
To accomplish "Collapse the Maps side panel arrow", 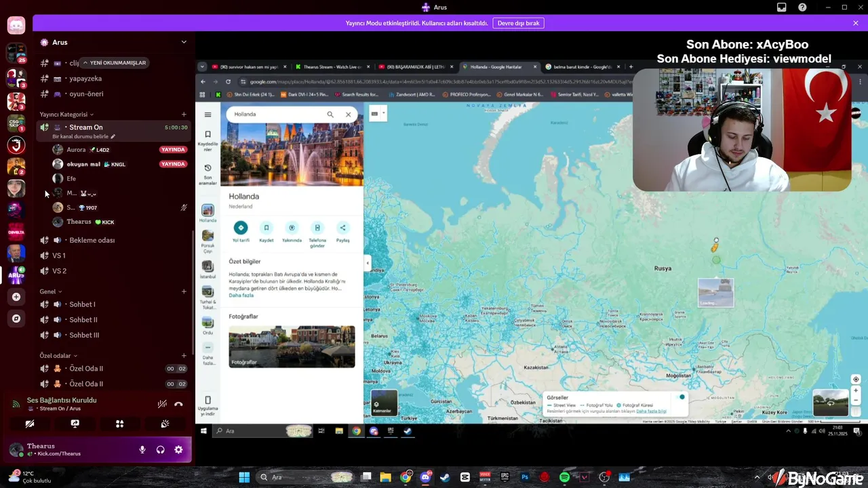I will pos(367,262).
